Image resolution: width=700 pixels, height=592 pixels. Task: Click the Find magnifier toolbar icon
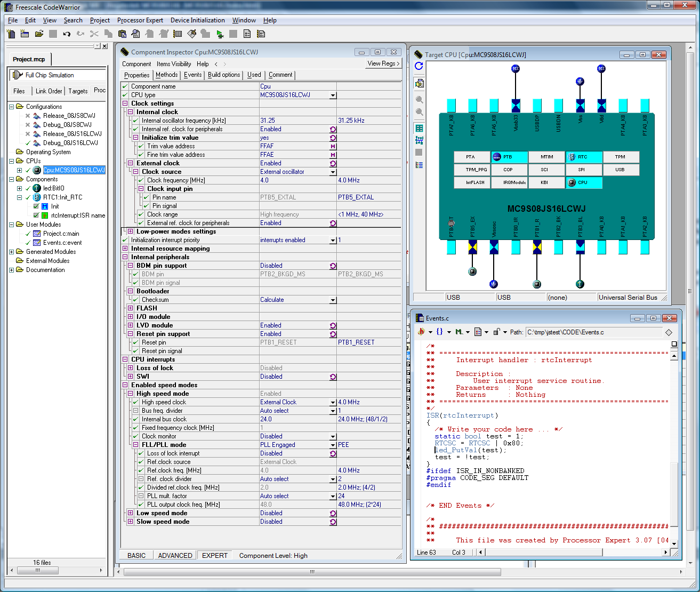(x=136, y=34)
